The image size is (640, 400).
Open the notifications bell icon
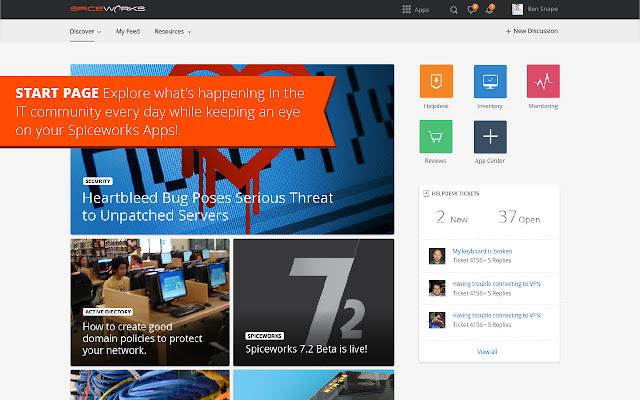490,9
